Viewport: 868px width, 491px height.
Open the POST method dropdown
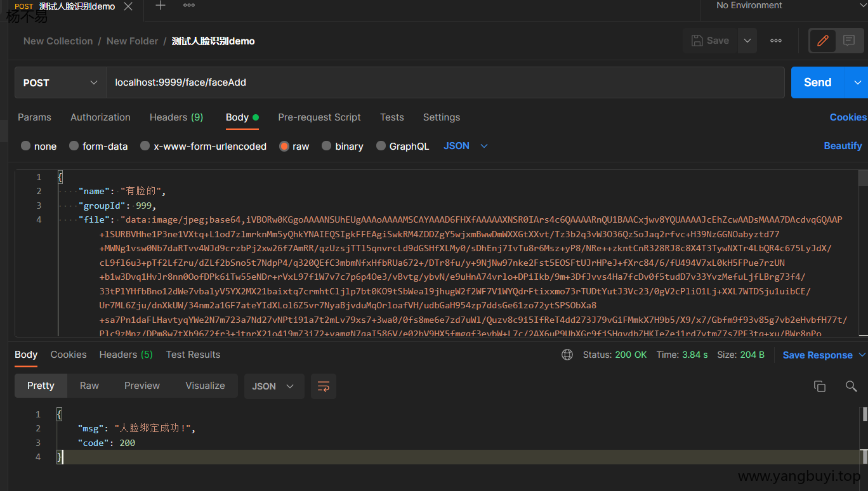(x=60, y=82)
